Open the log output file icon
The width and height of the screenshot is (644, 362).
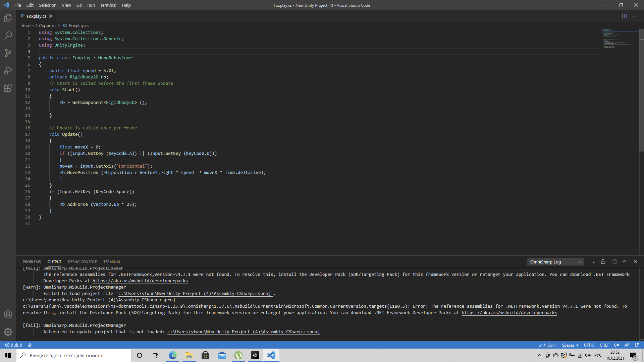pyautogui.click(x=614, y=261)
